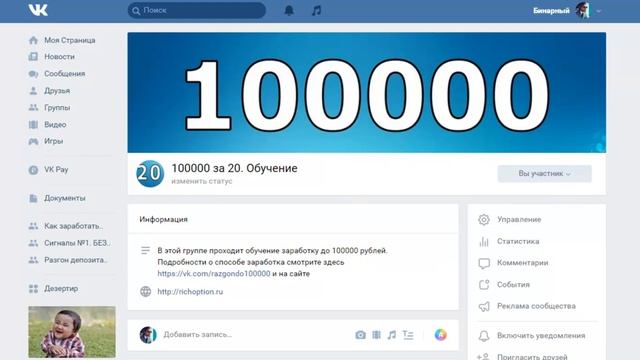640x360 pixels.
Task: Click the home icon next to Моя Страница
Action: (x=33, y=40)
